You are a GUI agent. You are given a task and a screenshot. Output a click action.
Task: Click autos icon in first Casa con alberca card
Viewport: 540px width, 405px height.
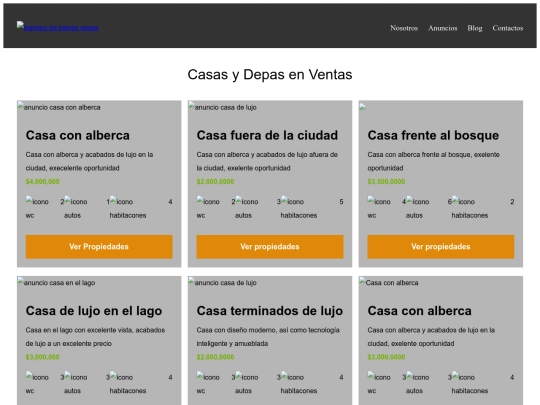click(76, 208)
